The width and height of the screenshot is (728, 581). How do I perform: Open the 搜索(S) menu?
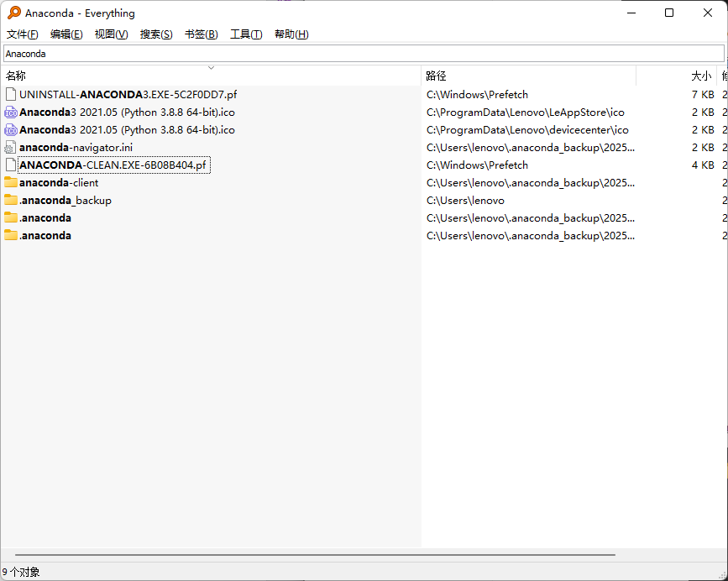pos(156,34)
